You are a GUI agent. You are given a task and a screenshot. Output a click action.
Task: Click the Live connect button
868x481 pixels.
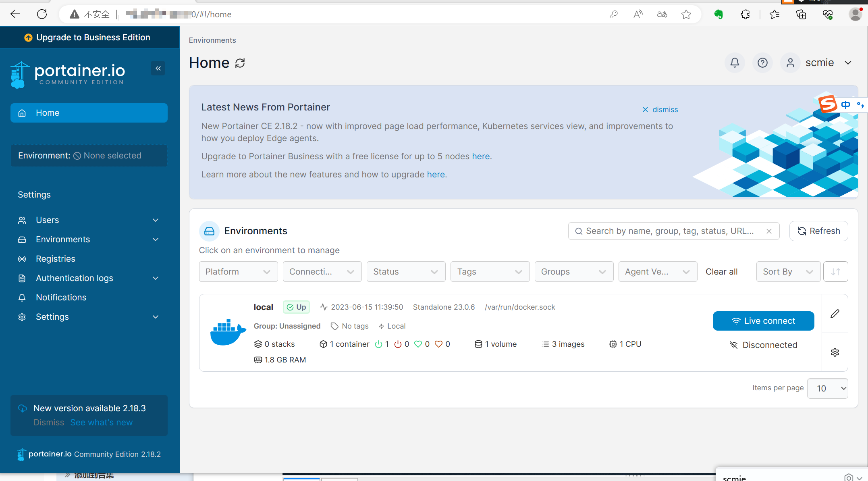click(763, 321)
